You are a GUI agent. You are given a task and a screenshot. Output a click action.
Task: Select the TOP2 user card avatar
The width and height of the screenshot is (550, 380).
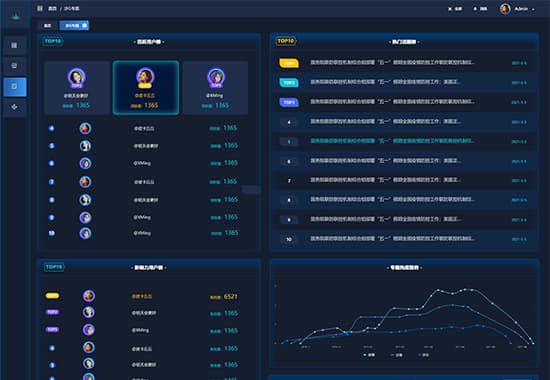tap(76, 77)
